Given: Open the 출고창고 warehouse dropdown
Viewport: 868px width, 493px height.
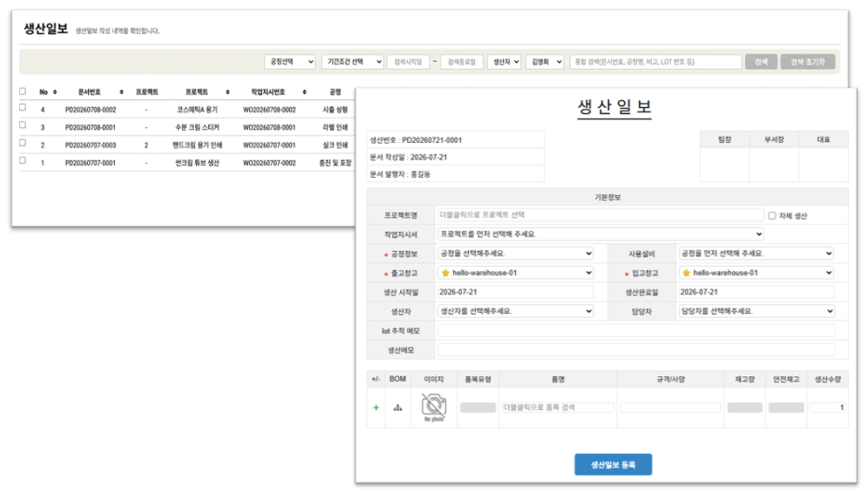Looking at the screenshot, I should point(515,273).
